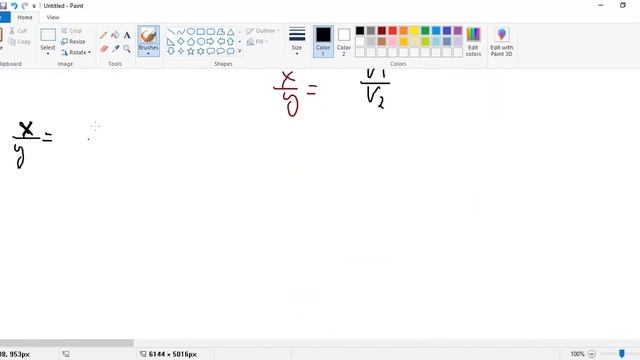Screen dimensions: 640x360
Task: Pick the red color swatch
Action: point(393,31)
